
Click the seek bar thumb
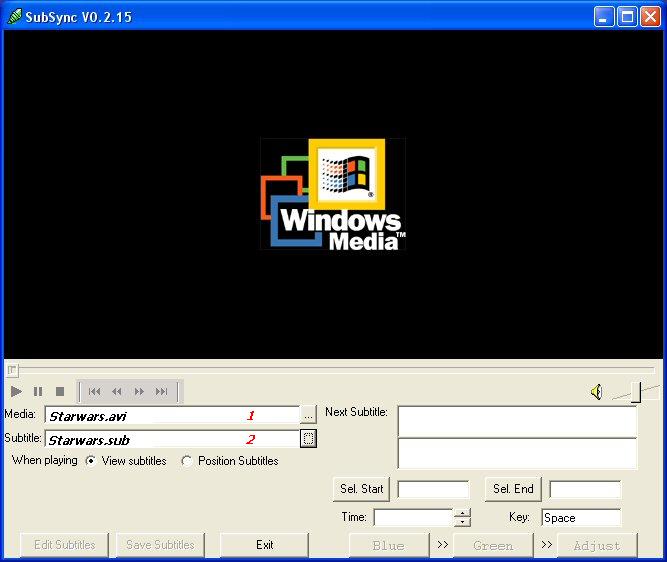pos(12,371)
